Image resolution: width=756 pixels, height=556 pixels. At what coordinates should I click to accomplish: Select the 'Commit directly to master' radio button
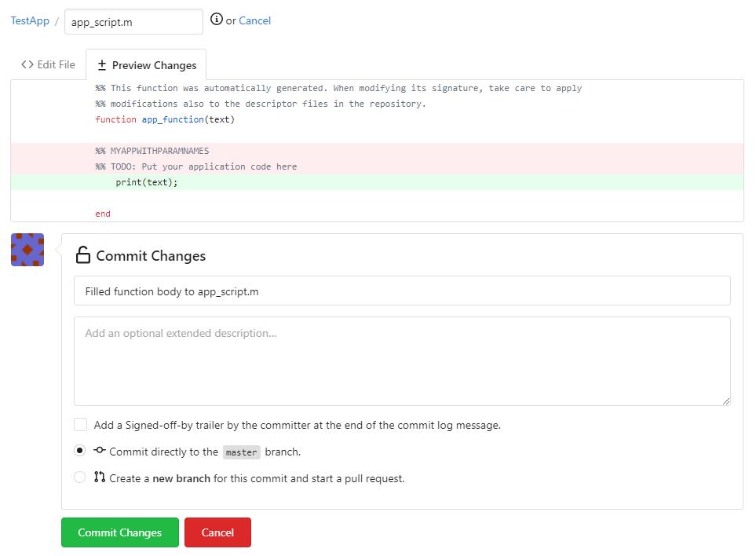click(x=80, y=452)
